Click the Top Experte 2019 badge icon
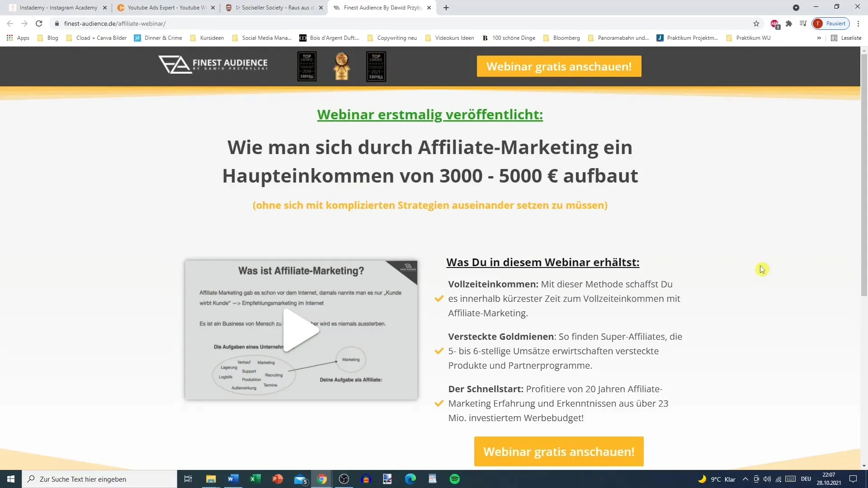Viewport: 868px width, 488px height. pyautogui.click(x=307, y=66)
